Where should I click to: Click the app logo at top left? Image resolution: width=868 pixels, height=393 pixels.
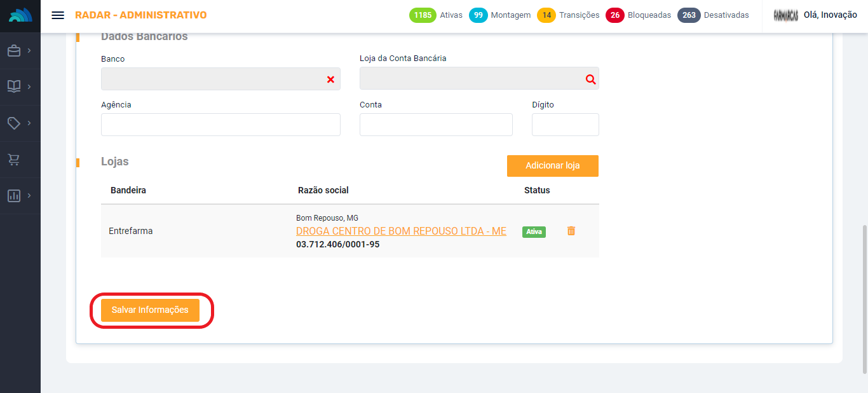[x=20, y=16]
